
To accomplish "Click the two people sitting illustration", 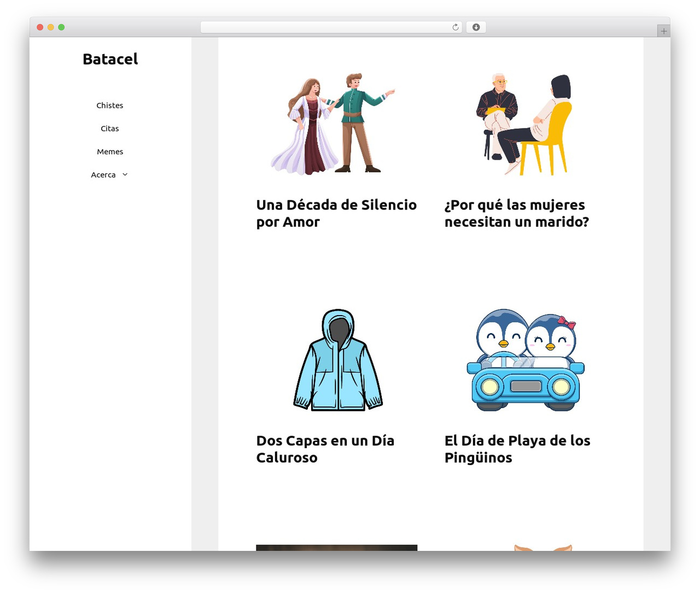I will coord(524,125).
